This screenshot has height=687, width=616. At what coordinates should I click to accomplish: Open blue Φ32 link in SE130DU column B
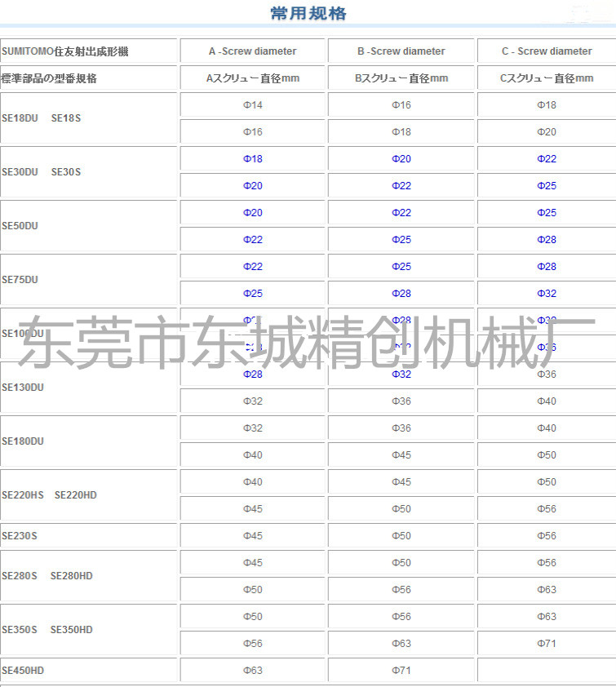click(x=401, y=375)
